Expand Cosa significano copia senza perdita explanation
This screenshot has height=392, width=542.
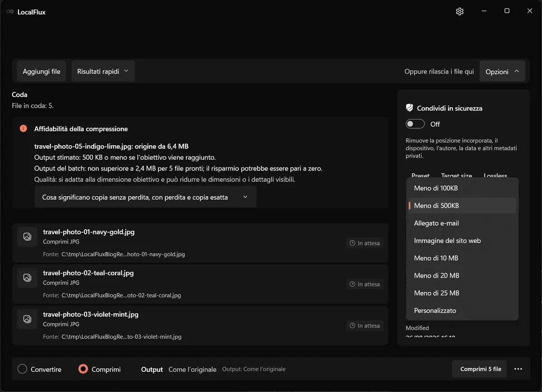(145, 197)
